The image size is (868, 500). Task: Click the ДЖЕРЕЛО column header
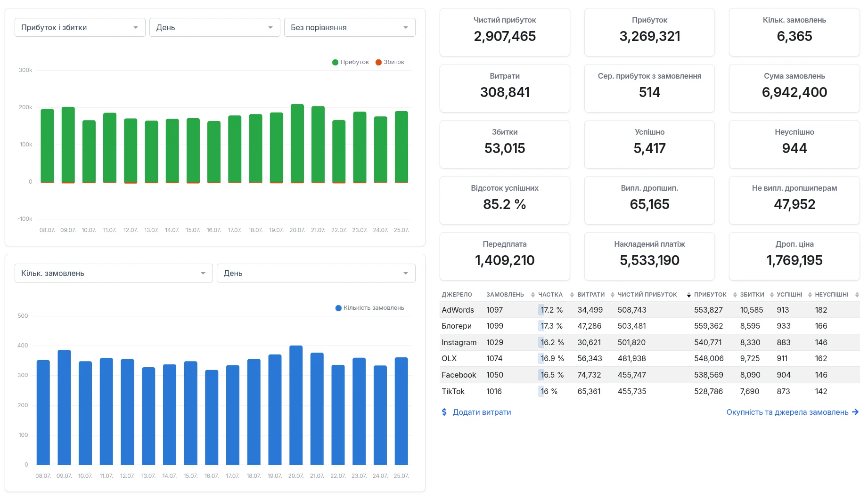click(x=457, y=295)
